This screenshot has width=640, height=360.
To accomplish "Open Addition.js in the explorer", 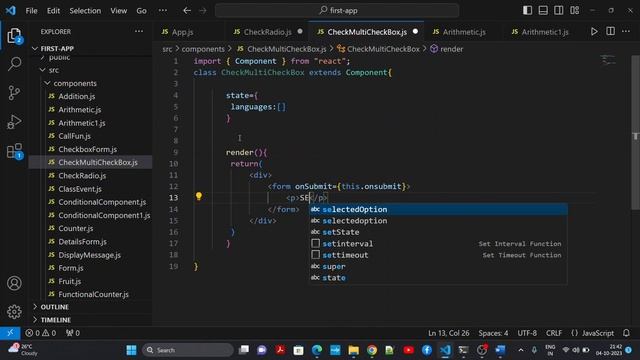I will [x=77, y=96].
